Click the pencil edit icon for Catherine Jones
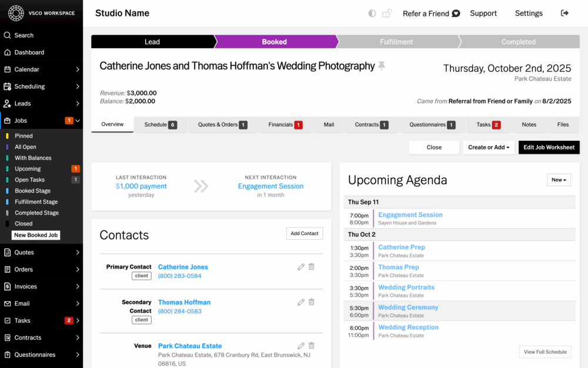 pyautogui.click(x=301, y=267)
